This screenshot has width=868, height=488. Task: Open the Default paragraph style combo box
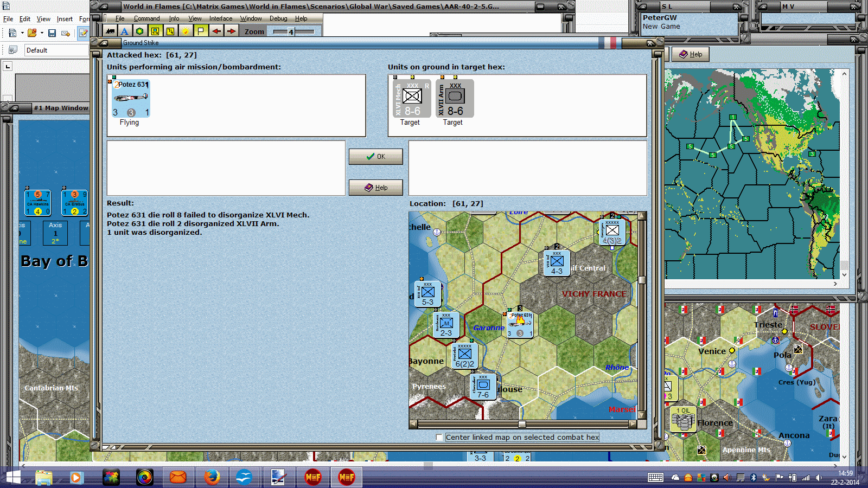point(56,50)
